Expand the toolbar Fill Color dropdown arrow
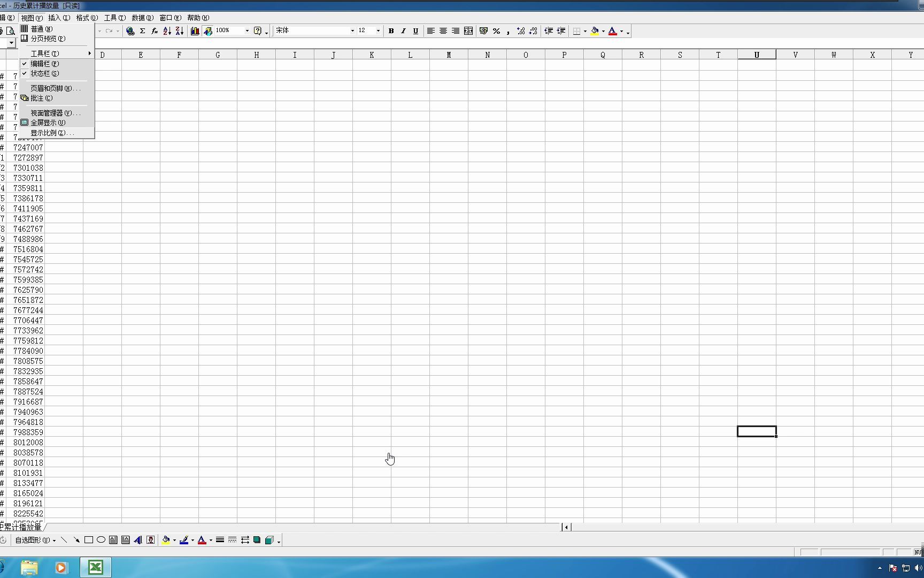 click(x=603, y=31)
